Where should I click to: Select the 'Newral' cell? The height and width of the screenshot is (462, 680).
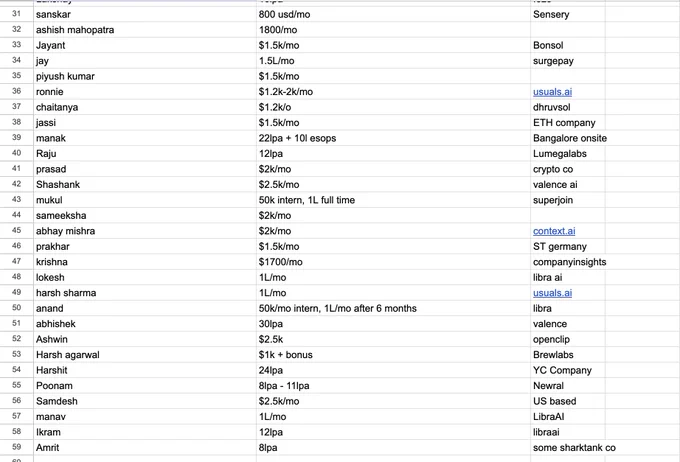[x=568, y=386]
